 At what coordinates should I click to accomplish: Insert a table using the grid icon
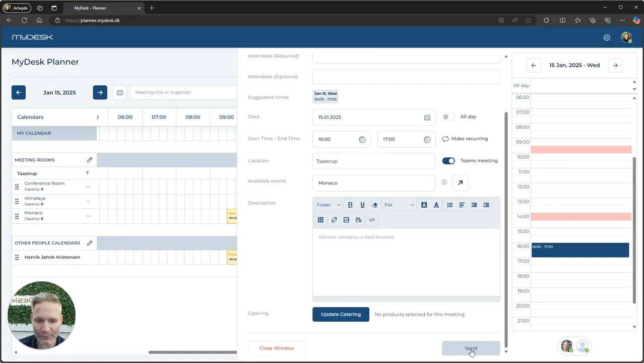(x=320, y=220)
